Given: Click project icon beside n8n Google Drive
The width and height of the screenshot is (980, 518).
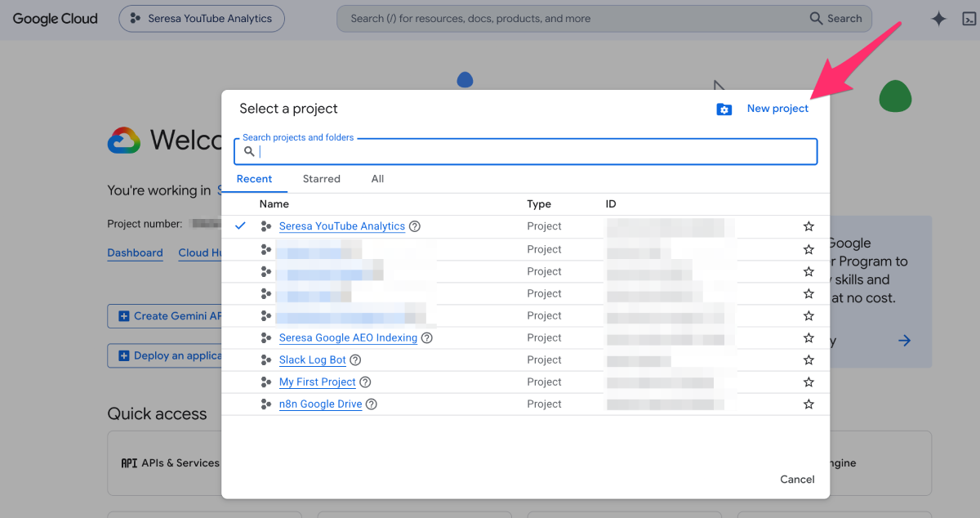Looking at the screenshot, I should tap(265, 404).
